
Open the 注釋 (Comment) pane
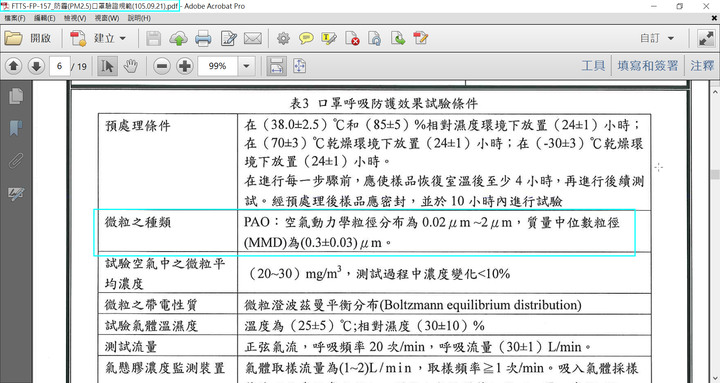702,66
